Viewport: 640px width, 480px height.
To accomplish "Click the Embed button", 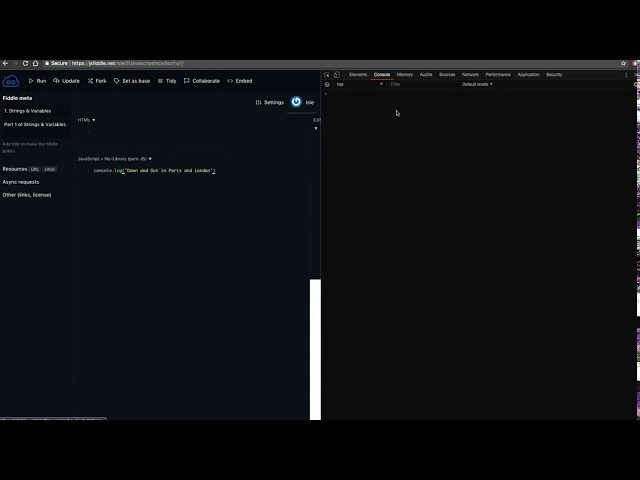I will click(x=240, y=81).
